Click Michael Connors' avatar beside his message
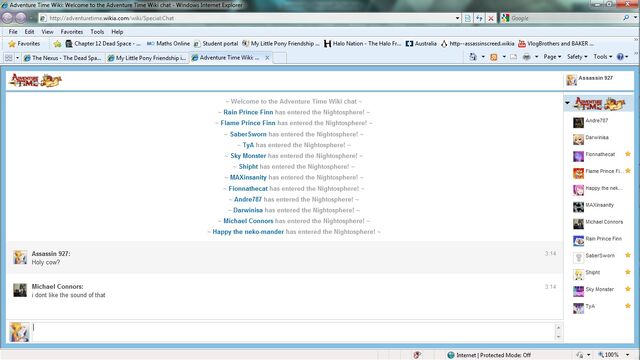This screenshot has width=640, height=360. [x=20, y=290]
